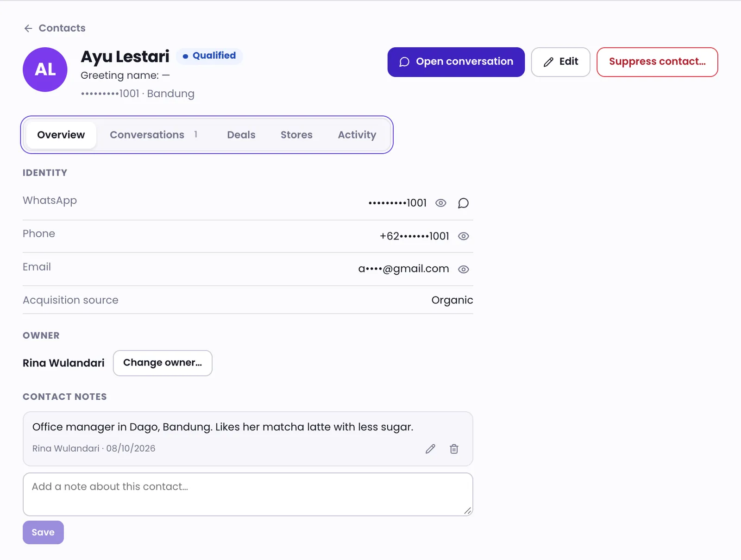Open the Deals tab
The height and width of the screenshot is (560, 741).
pyautogui.click(x=241, y=135)
